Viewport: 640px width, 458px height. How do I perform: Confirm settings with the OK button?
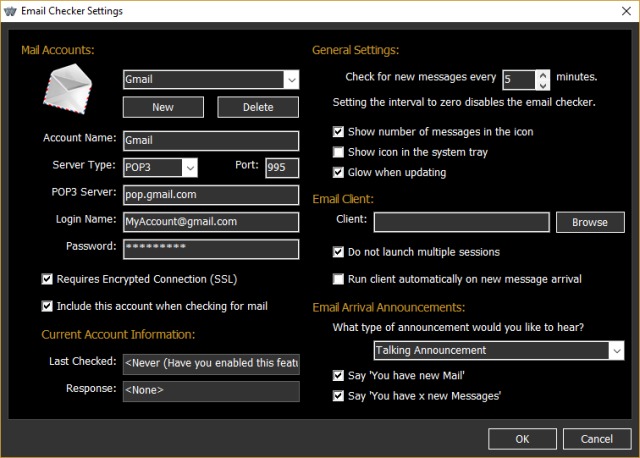pyautogui.click(x=522, y=439)
